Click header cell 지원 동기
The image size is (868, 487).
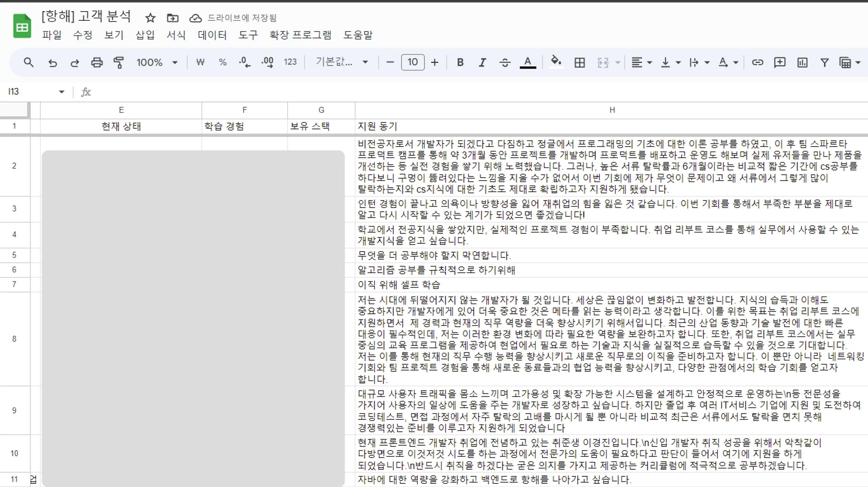(612, 126)
